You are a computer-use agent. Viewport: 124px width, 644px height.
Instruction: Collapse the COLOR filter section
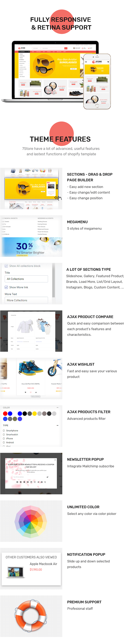(x=58, y=408)
